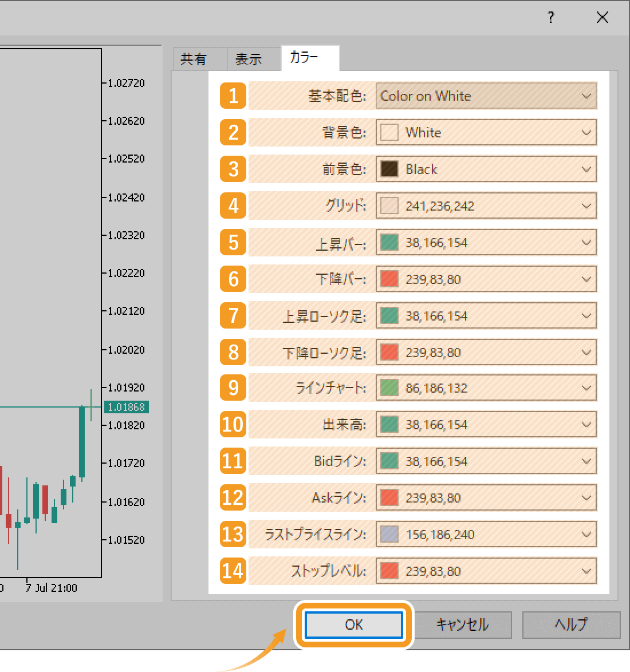Click the red 下降ローソク足 swatch
Image resolution: width=630 pixels, height=672 pixels.
(x=389, y=352)
